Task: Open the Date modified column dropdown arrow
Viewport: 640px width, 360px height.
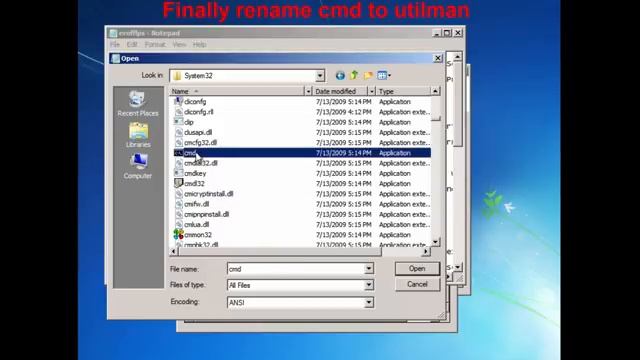Action: point(371,91)
